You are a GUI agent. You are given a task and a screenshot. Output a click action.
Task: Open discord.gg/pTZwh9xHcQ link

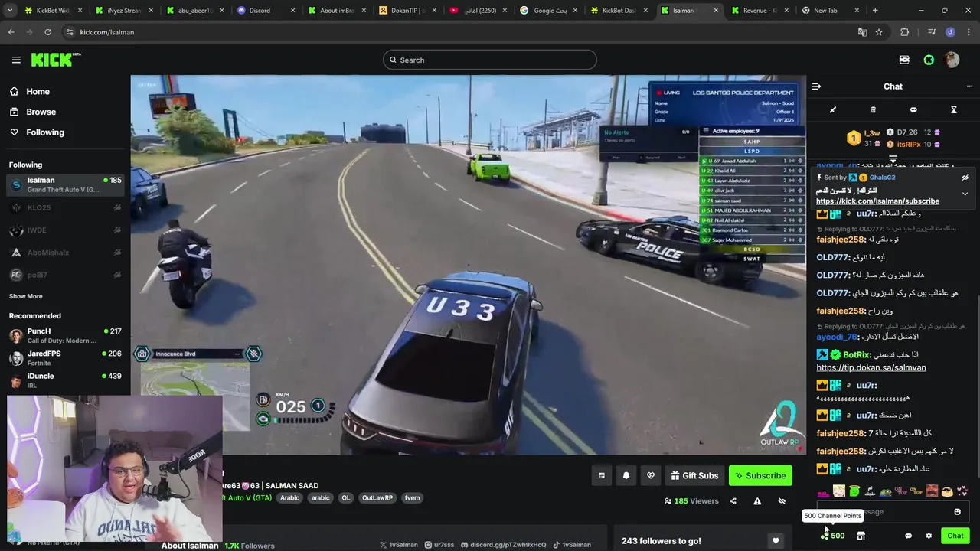[503, 545]
